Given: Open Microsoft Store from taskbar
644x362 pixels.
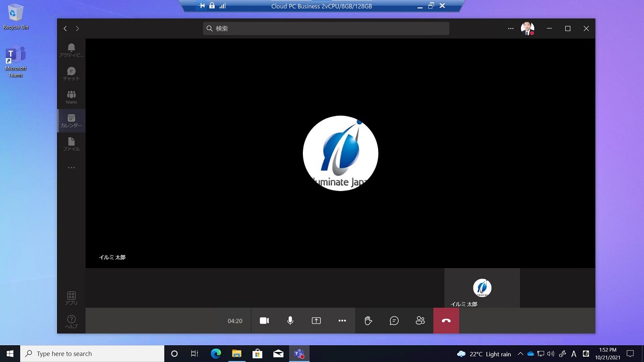Looking at the screenshot, I should (257, 354).
